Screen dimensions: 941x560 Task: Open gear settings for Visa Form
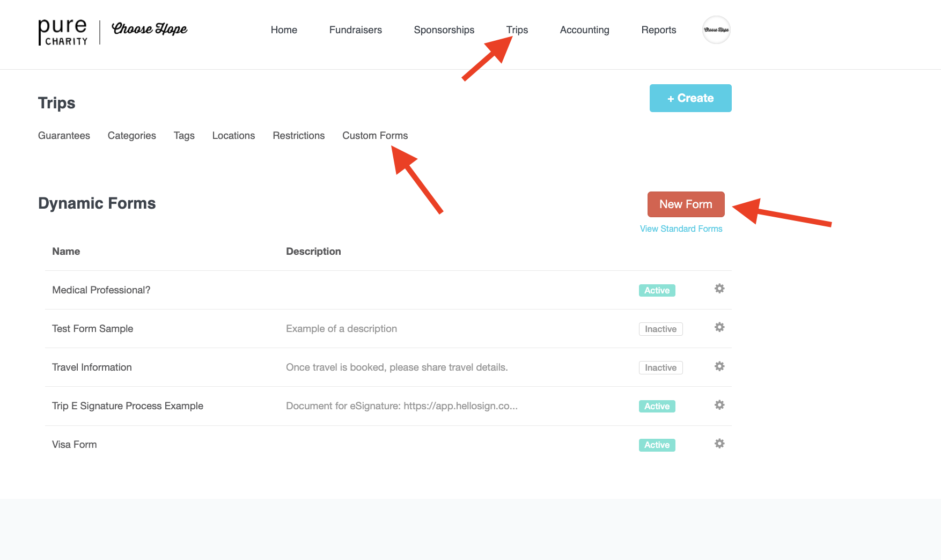[719, 444]
